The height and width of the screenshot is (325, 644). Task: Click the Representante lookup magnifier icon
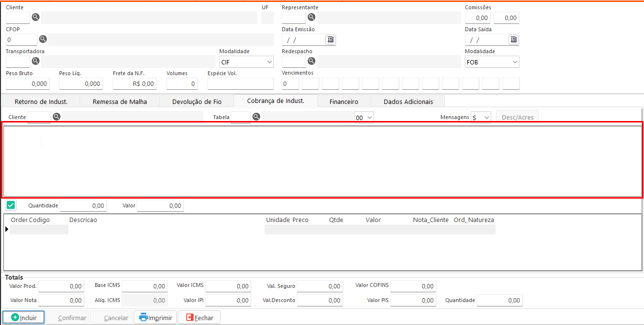[x=311, y=18]
